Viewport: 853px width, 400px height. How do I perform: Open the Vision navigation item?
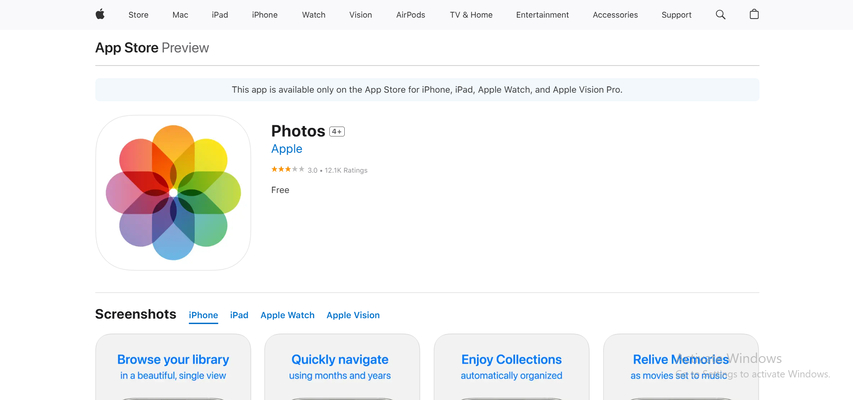point(361,15)
